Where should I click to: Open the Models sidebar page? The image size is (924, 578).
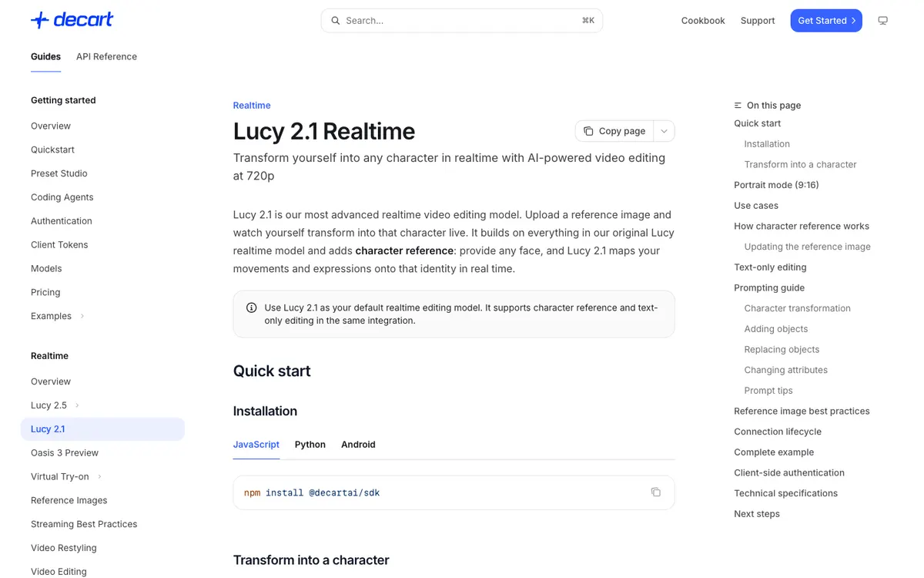(46, 269)
